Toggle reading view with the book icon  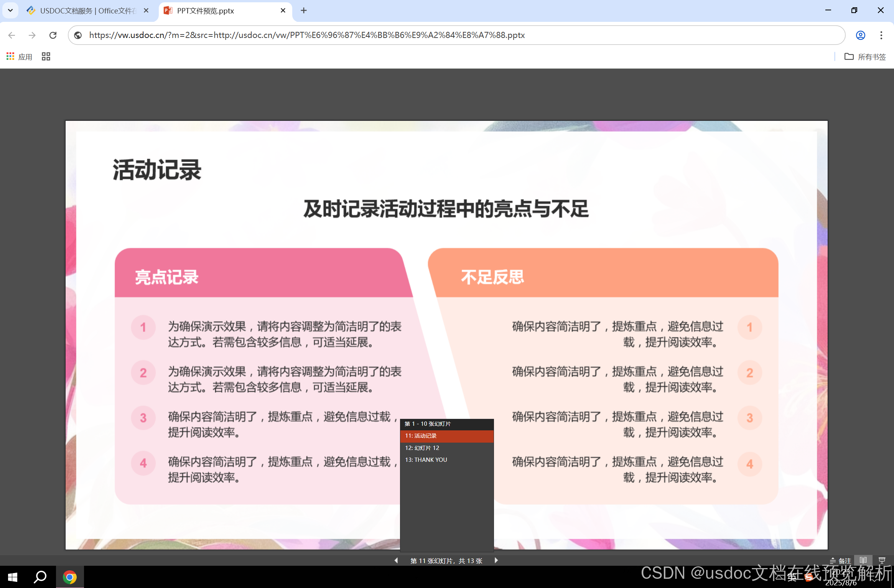coord(863,560)
